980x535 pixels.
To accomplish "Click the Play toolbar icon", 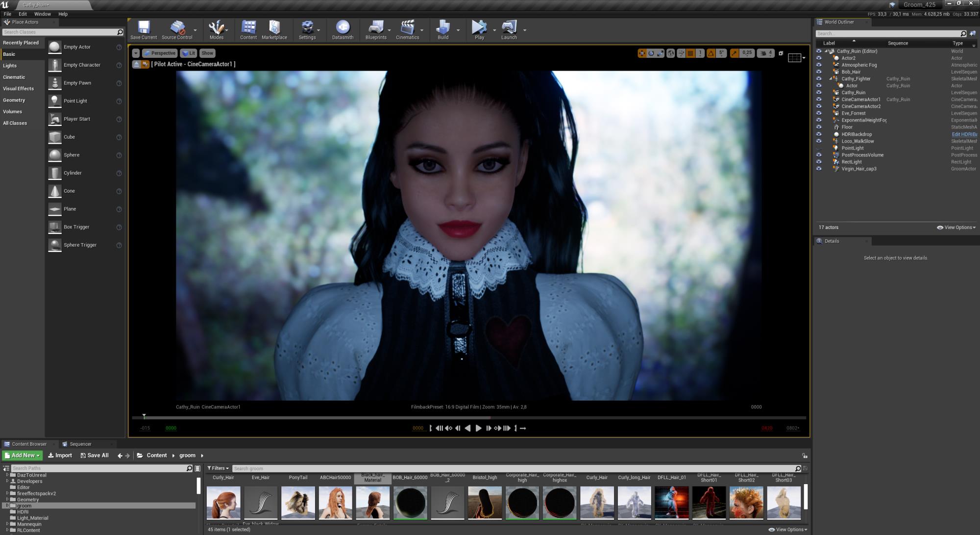I will point(479,29).
